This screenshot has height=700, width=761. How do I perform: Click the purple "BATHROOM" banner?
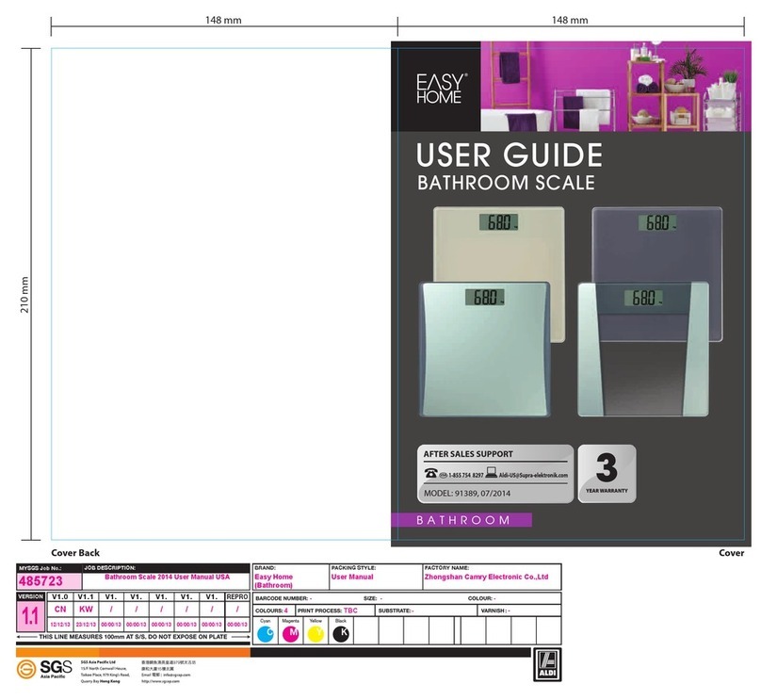[x=461, y=520]
